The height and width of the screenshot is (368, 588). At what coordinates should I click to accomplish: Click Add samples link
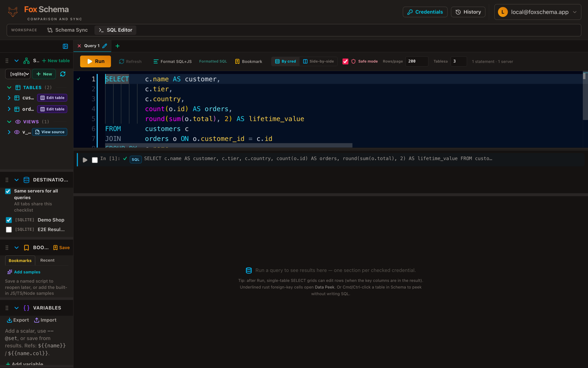click(x=24, y=272)
